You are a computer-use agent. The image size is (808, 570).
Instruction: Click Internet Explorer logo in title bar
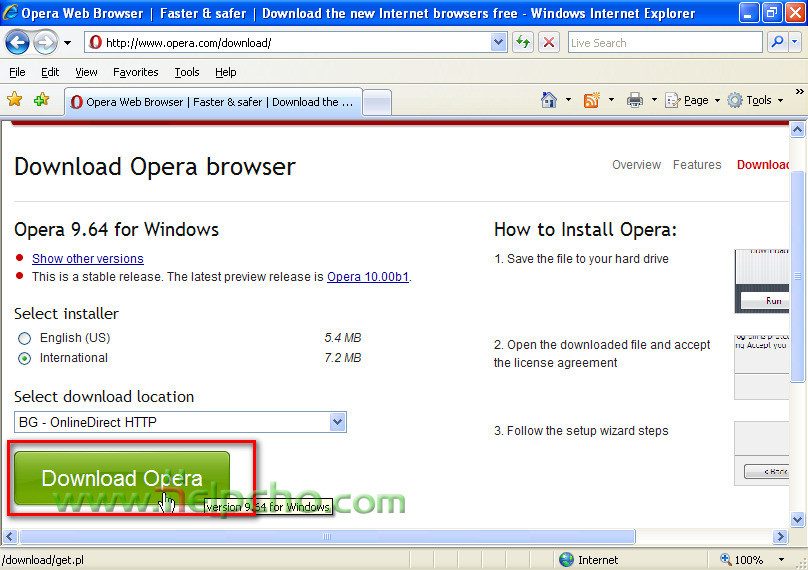(x=10, y=12)
